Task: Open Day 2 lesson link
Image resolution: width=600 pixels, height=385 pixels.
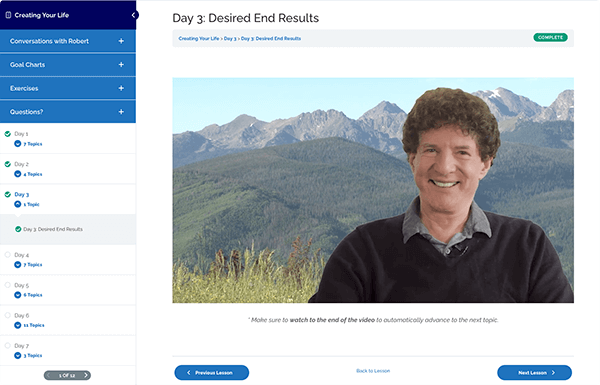Action: [x=21, y=164]
